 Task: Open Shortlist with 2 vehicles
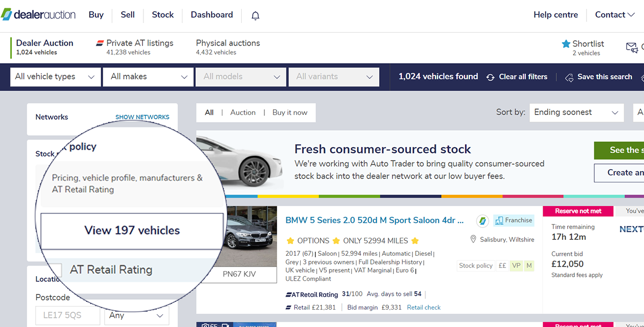click(x=583, y=48)
